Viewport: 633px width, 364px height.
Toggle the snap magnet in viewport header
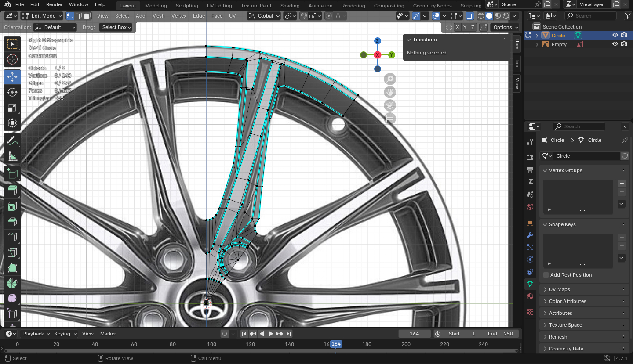click(x=304, y=16)
